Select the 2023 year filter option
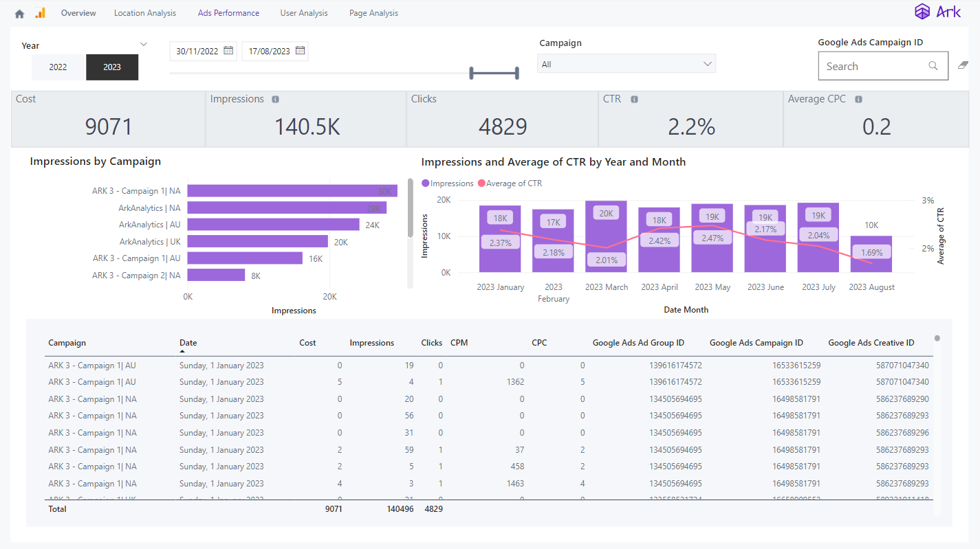The image size is (980, 549). tap(111, 67)
